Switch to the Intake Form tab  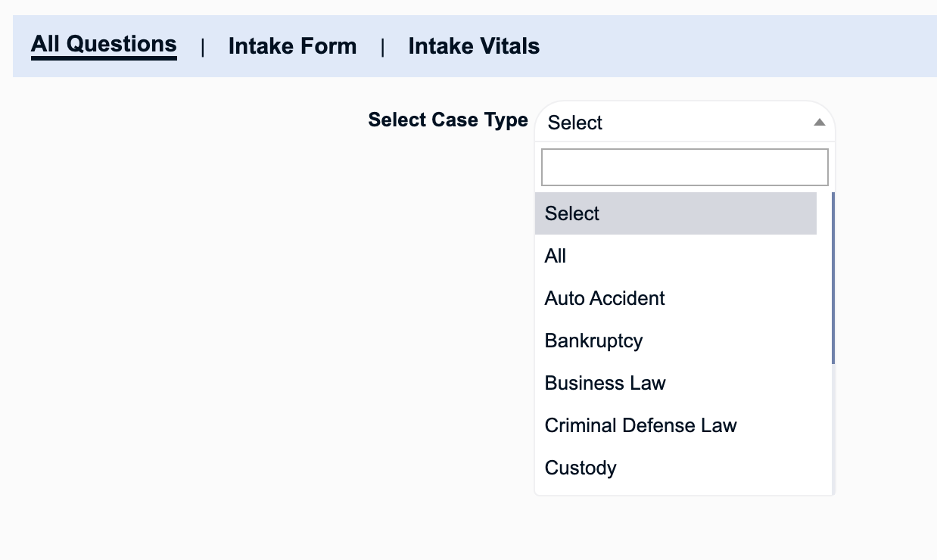pyautogui.click(x=292, y=46)
